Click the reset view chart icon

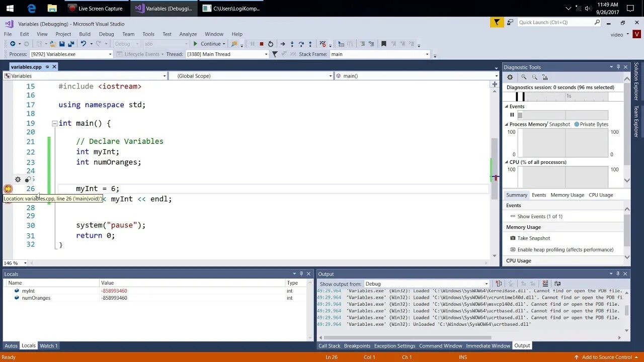(545, 77)
